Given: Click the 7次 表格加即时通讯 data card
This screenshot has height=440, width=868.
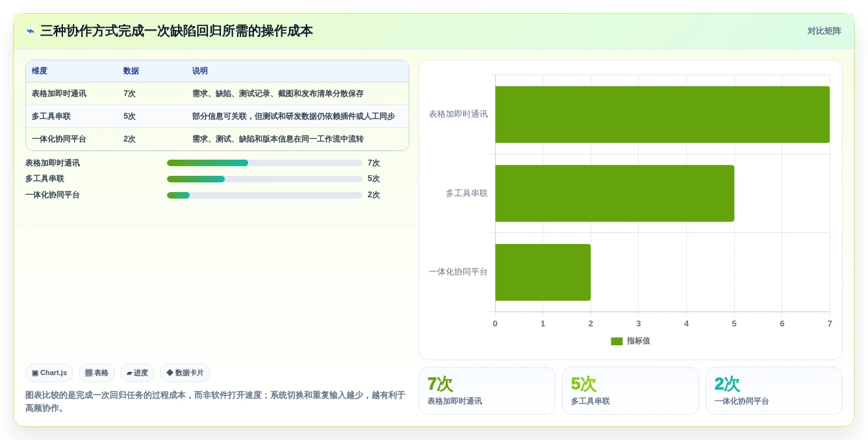Looking at the screenshot, I should (487, 391).
